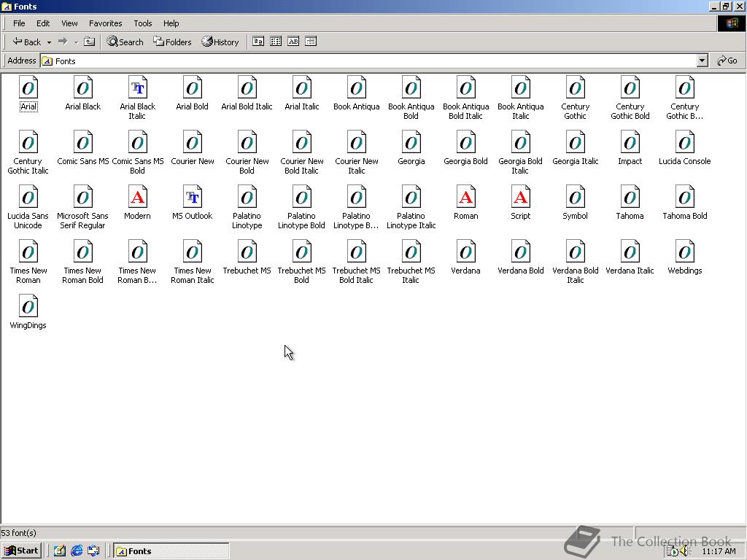Open the Search pane
This screenshot has height=560, width=747.
(125, 42)
